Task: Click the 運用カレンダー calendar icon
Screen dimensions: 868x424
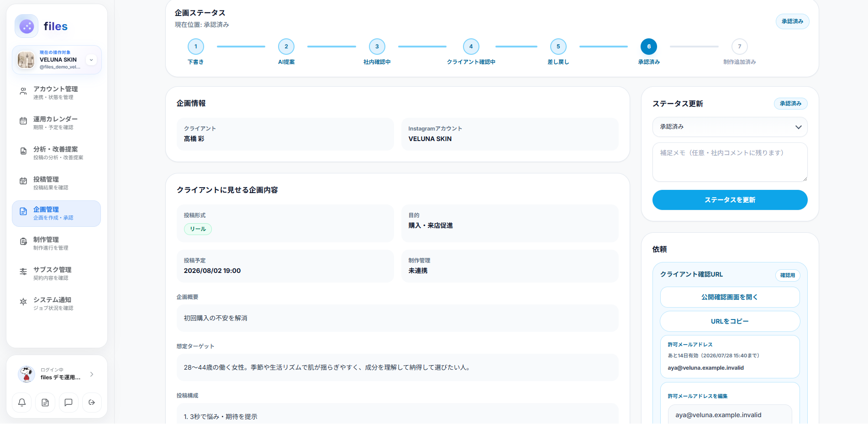Action: 23,121
